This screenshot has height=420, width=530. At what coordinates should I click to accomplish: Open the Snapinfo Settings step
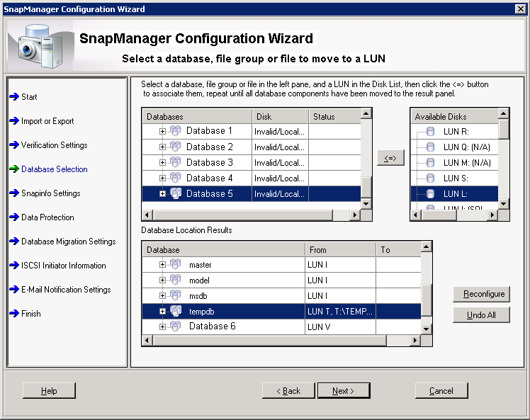click(x=51, y=193)
